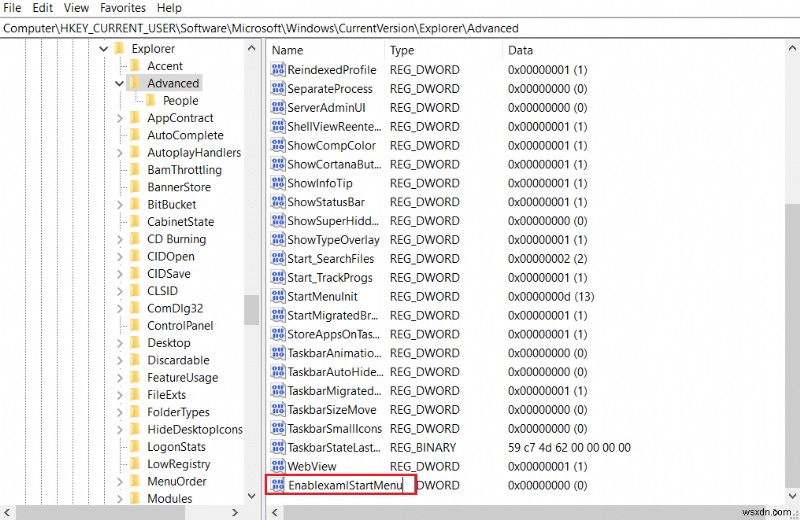
Task: Click the 59 c7 4d 62 data value
Action: coord(569,448)
